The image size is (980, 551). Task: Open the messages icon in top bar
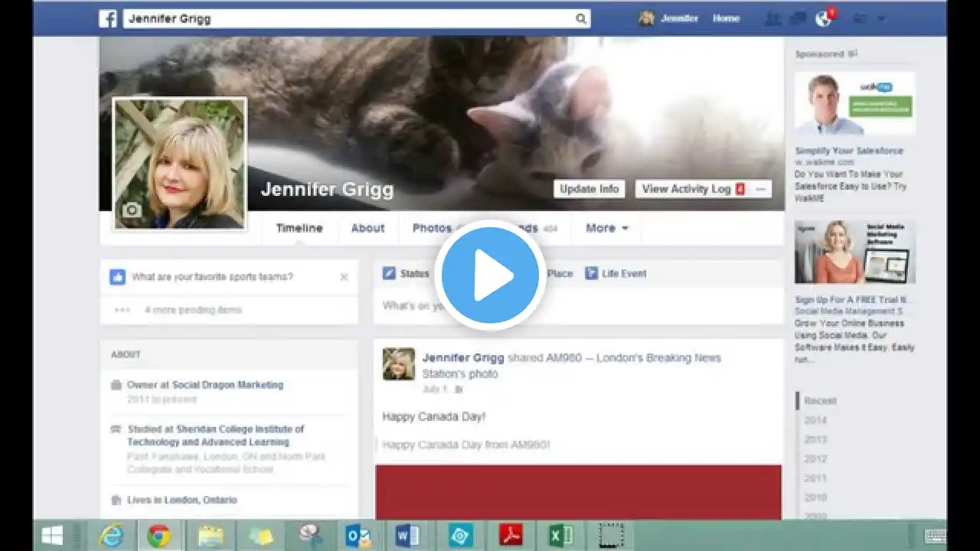pos(799,18)
